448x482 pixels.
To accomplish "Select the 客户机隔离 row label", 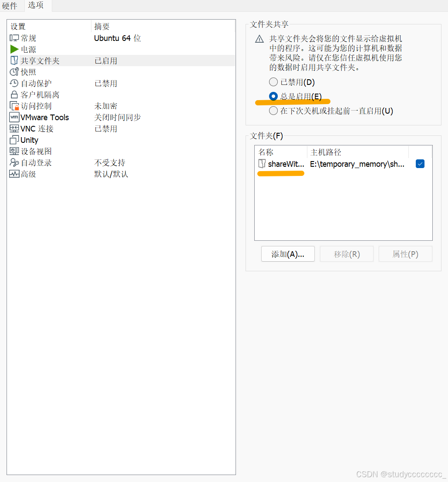I will coord(40,94).
